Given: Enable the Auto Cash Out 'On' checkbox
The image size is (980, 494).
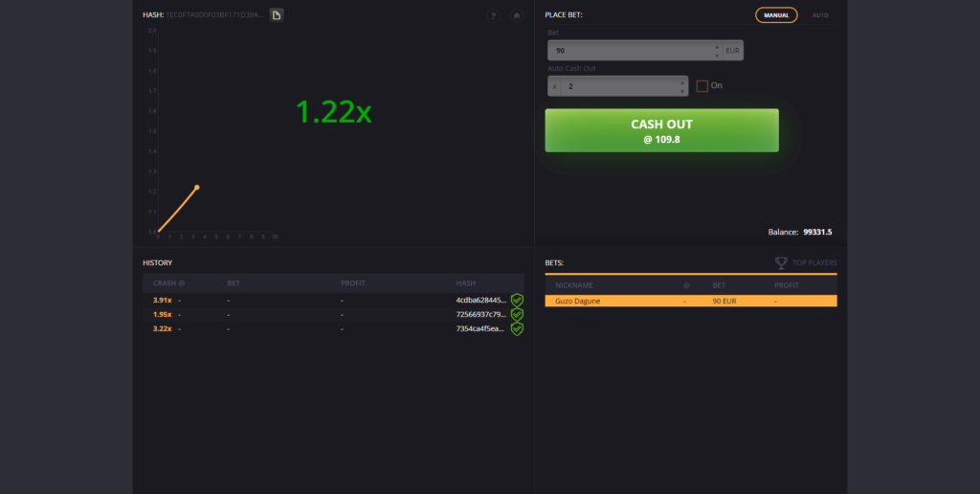Looking at the screenshot, I should (x=702, y=86).
